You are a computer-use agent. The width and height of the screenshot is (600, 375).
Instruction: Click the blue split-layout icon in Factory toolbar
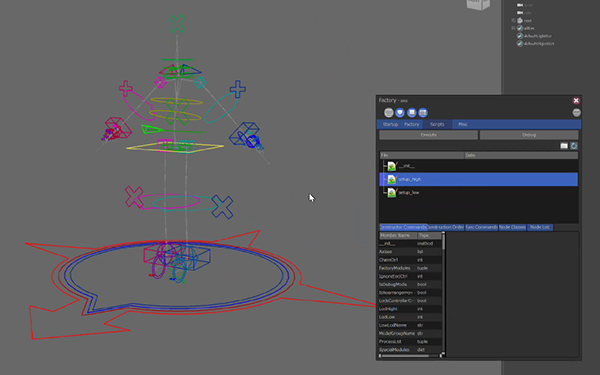tap(423, 112)
